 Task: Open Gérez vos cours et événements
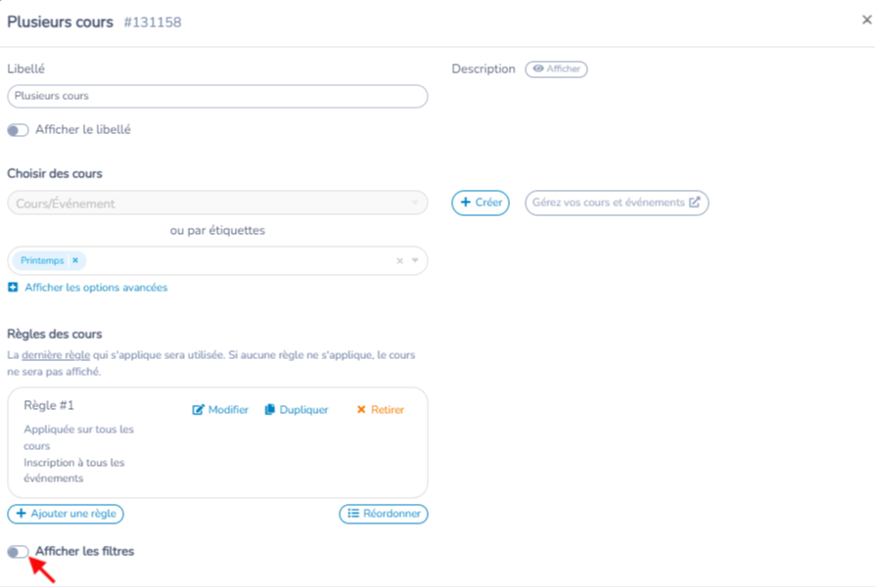[617, 203]
